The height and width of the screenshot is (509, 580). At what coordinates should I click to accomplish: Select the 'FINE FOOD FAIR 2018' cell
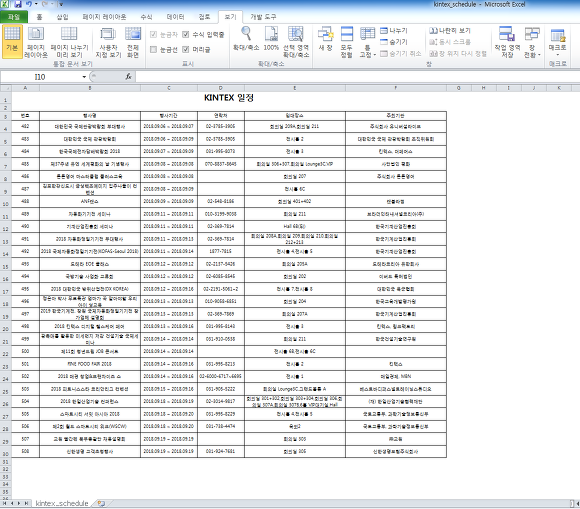(90, 364)
